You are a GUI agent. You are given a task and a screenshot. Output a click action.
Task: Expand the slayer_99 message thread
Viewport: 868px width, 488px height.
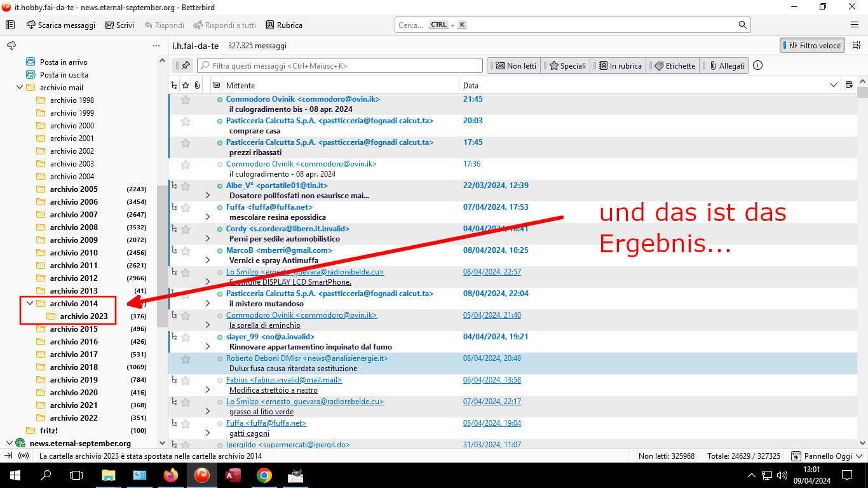(x=208, y=347)
